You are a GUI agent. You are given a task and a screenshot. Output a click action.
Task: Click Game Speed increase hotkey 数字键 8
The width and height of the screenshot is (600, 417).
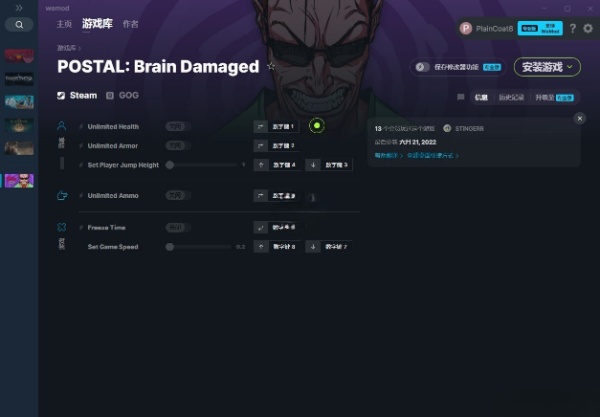(284, 247)
